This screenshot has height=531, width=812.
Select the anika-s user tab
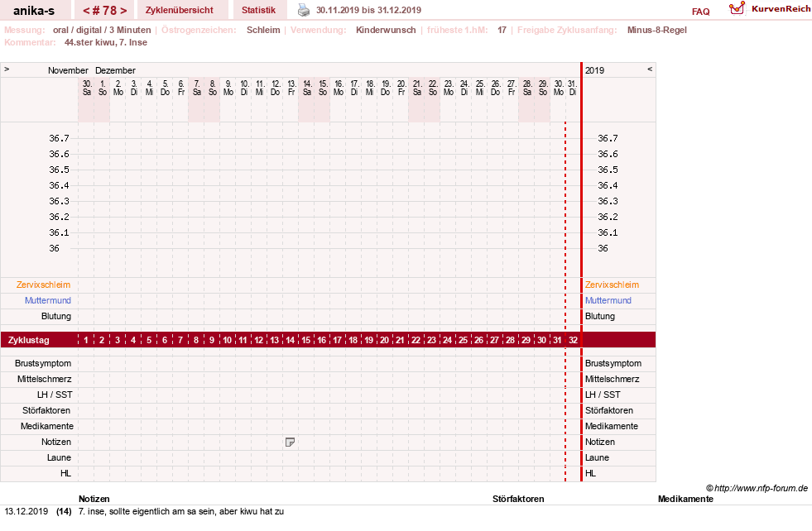(34, 11)
